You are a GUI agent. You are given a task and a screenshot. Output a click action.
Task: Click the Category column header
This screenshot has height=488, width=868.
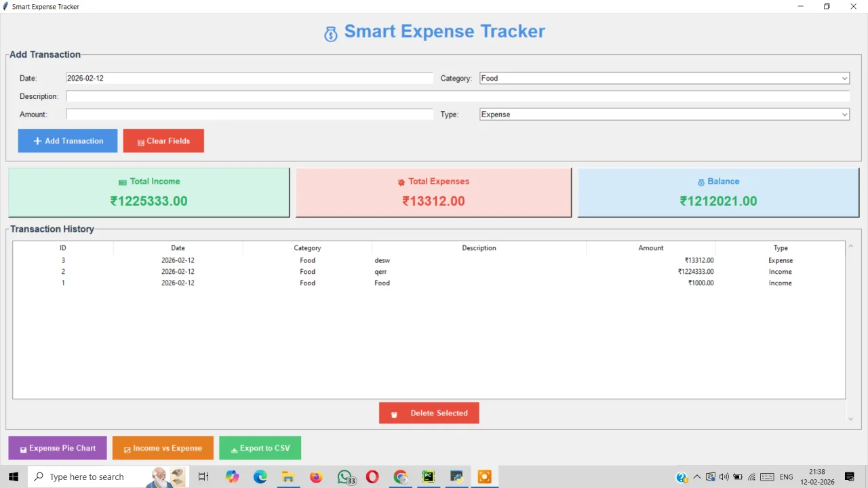pyautogui.click(x=307, y=248)
